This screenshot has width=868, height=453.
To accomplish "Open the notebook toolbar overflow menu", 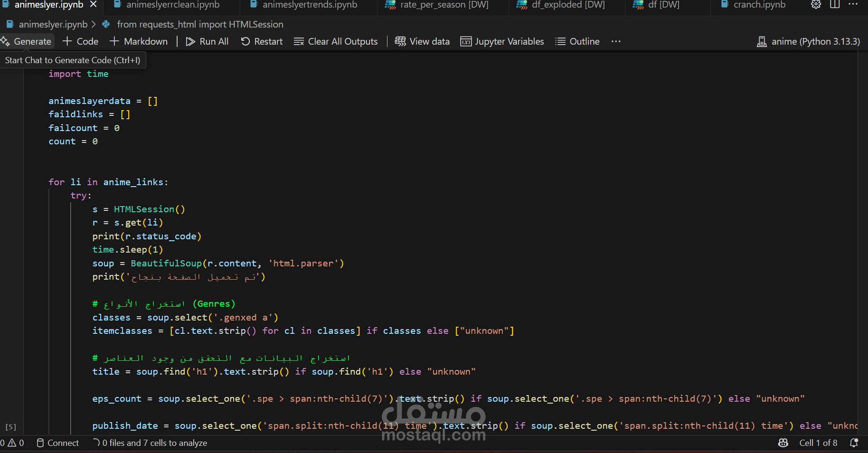I will point(615,41).
